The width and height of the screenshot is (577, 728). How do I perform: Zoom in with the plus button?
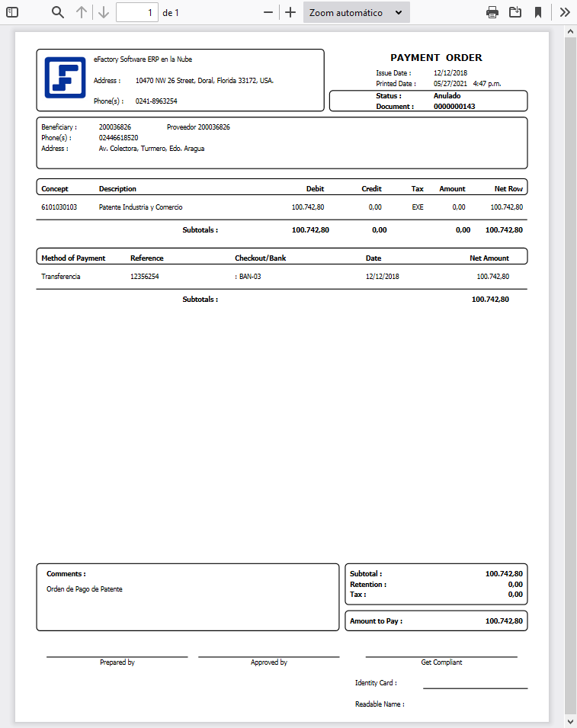coord(290,12)
